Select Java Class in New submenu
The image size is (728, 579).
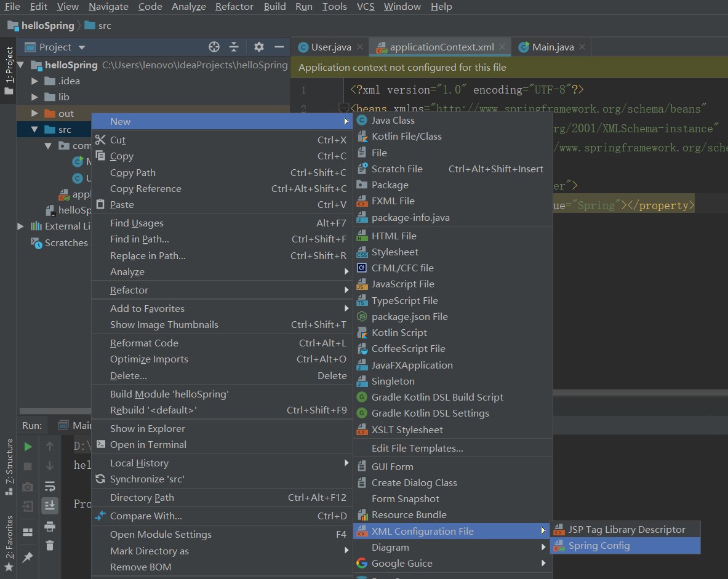coord(453,120)
